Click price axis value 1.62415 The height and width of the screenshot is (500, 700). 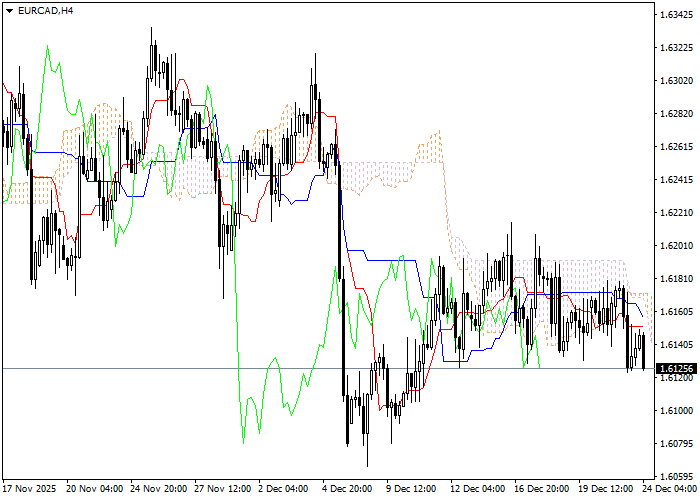pyautogui.click(x=677, y=180)
